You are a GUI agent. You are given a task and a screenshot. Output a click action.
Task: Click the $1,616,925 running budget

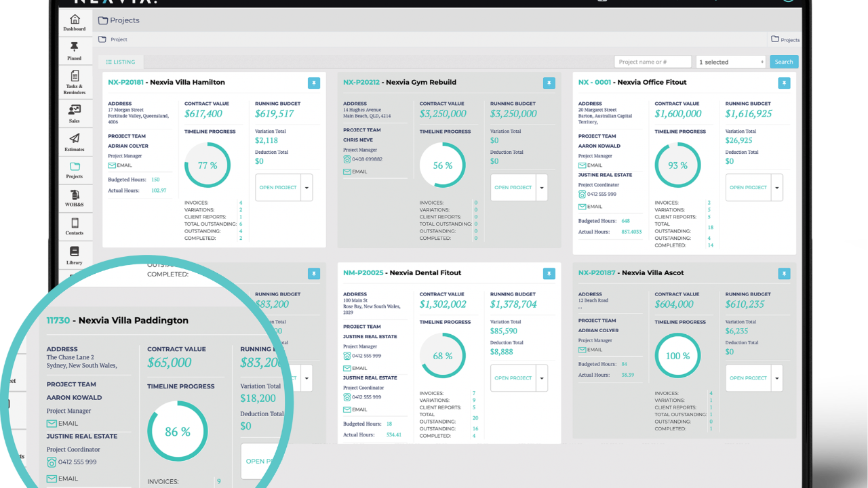pyautogui.click(x=749, y=114)
